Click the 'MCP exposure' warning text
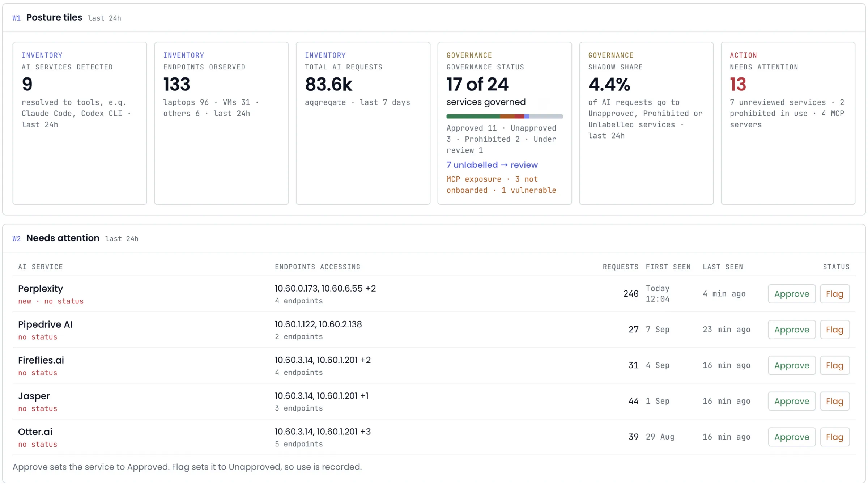Screen dimensions: 868x484 [501, 185]
